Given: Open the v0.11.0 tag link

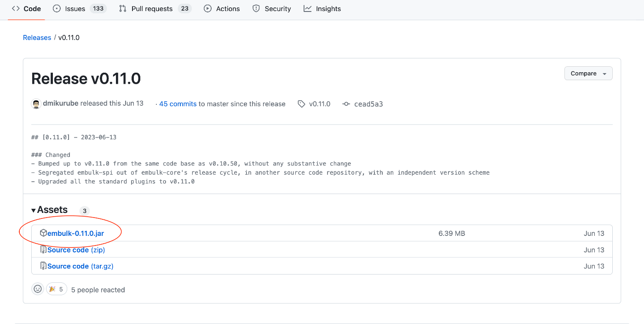Looking at the screenshot, I should pos(320,104).
